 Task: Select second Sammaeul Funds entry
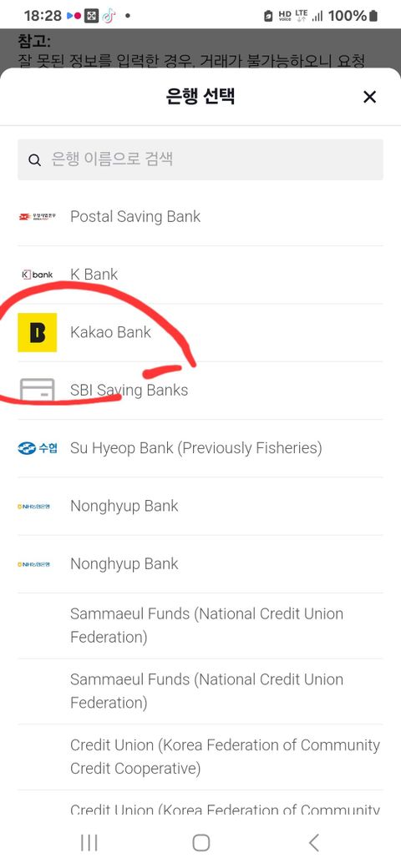tap(200, 691)
